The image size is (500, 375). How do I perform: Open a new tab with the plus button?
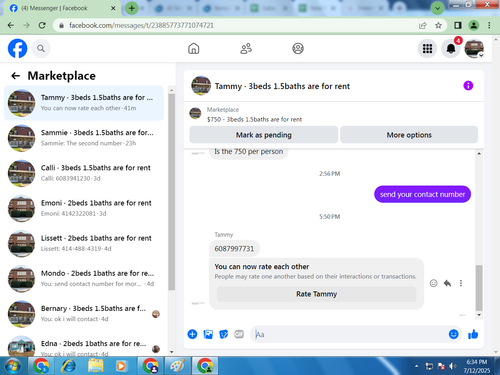132,8
